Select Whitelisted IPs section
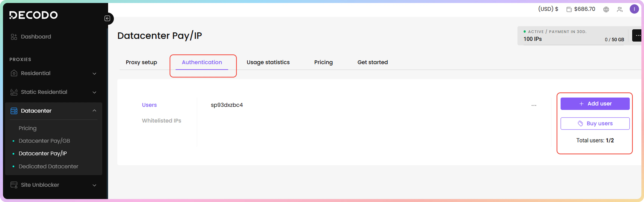The width and height of the screenshot is (644, 202). [x=161, y=121]
